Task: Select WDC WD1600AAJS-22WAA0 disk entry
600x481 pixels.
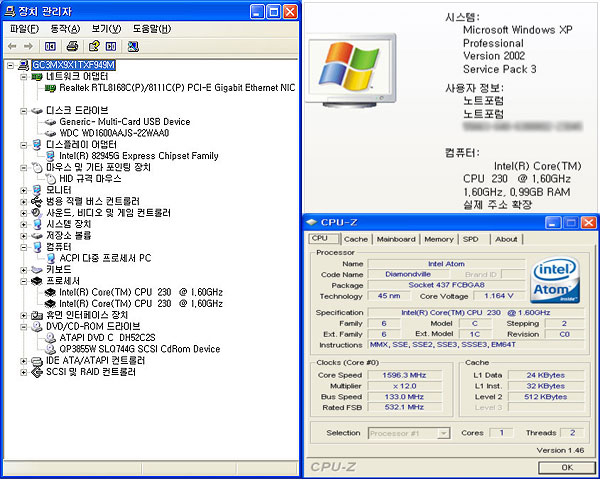Action: point(114,133)
